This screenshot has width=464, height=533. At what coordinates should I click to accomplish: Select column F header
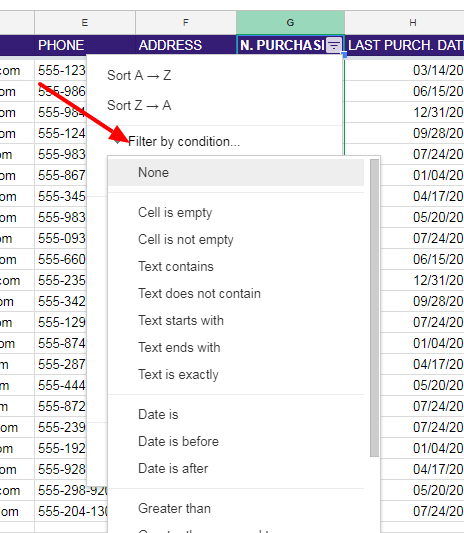[186, 23]
